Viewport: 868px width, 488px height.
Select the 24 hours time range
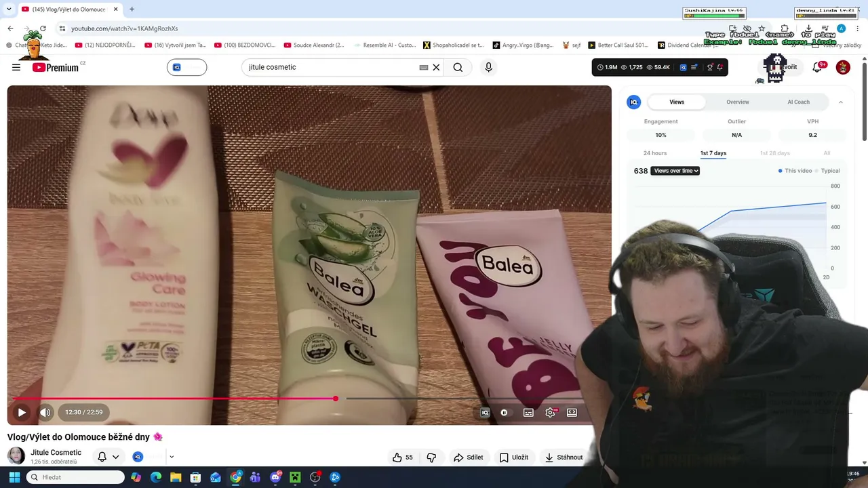point(655,153)
